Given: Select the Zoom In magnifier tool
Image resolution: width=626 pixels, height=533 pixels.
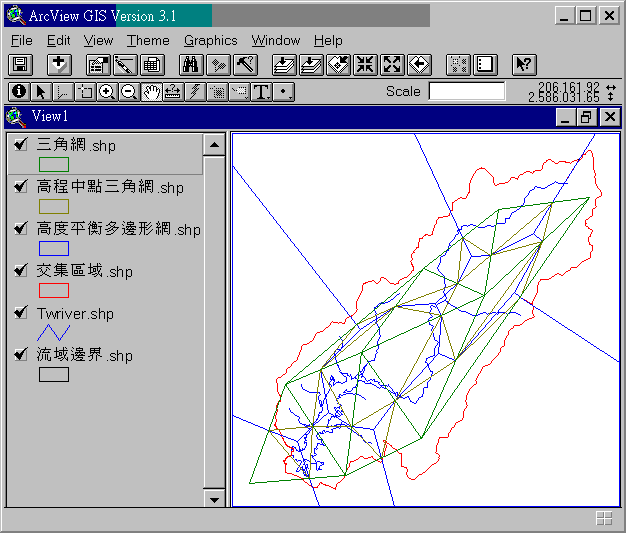Looking at the screenshot, I should (107, 92).
